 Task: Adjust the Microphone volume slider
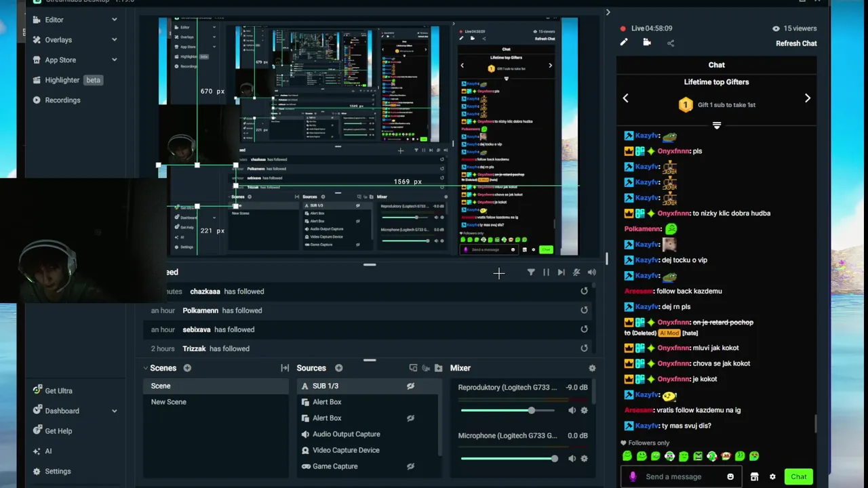[509, 458]
